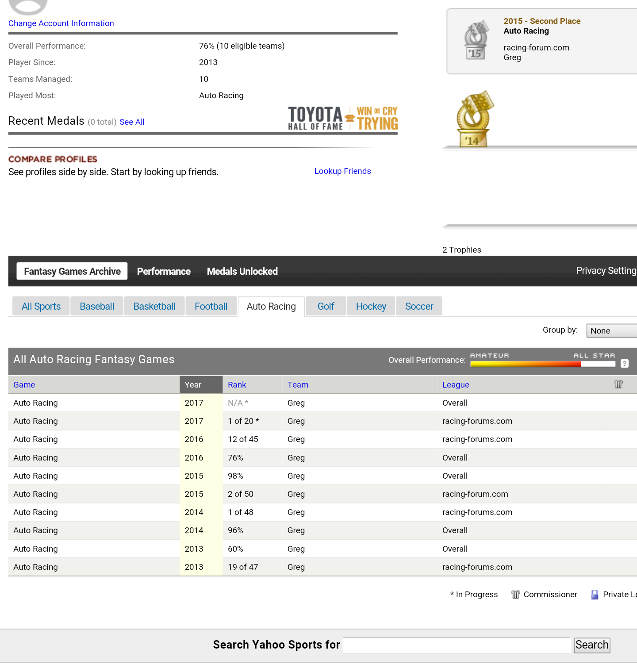Click the help question mark icon
Screen dimensions: 637x672
624,363
